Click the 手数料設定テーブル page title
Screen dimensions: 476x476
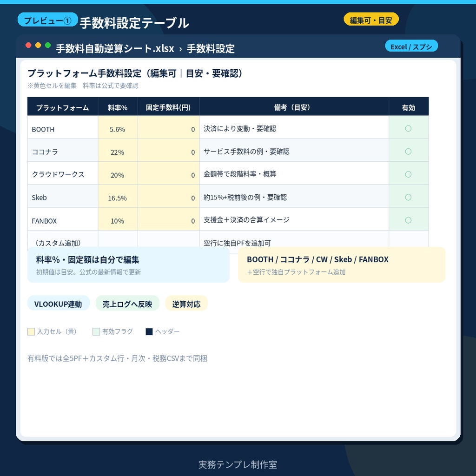click(134, 23)
